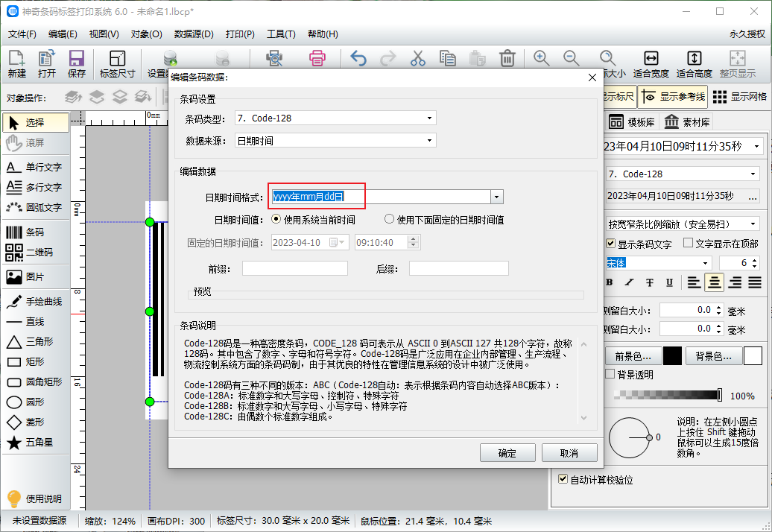Screen dimensions: 772x532
Task: Click the background color (背景色) button
Action: [713, 356]
